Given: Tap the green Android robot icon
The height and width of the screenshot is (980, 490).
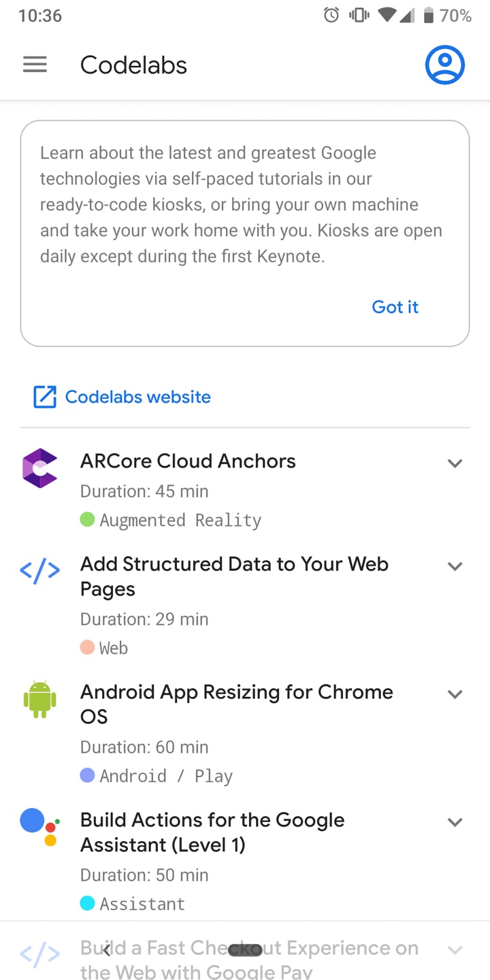Looking at the screenshot, I should click(40, 699).
